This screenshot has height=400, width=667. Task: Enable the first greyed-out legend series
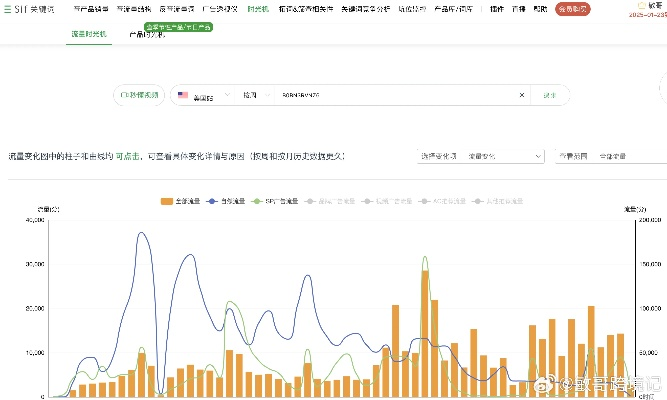[324, 201]
